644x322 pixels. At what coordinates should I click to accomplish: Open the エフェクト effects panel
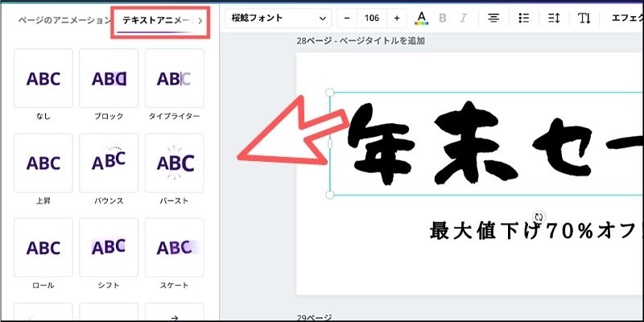pyautogui.click(x=627, y=18)
